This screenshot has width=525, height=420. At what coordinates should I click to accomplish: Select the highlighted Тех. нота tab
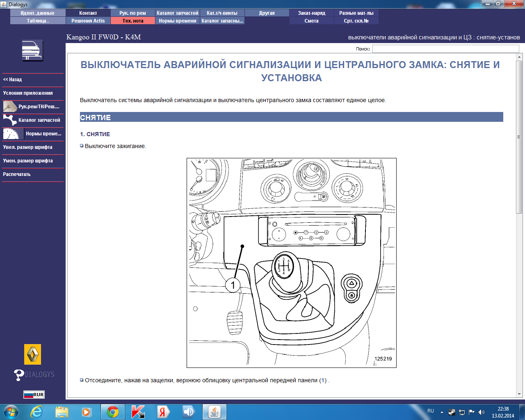tap(133, 21)
